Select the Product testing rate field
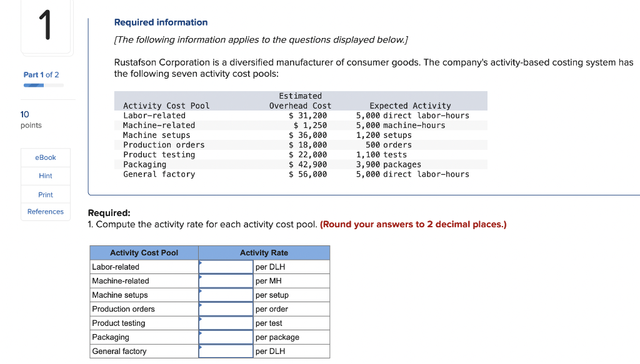Viewport: 640px width, 364px height. coord(226,323)
